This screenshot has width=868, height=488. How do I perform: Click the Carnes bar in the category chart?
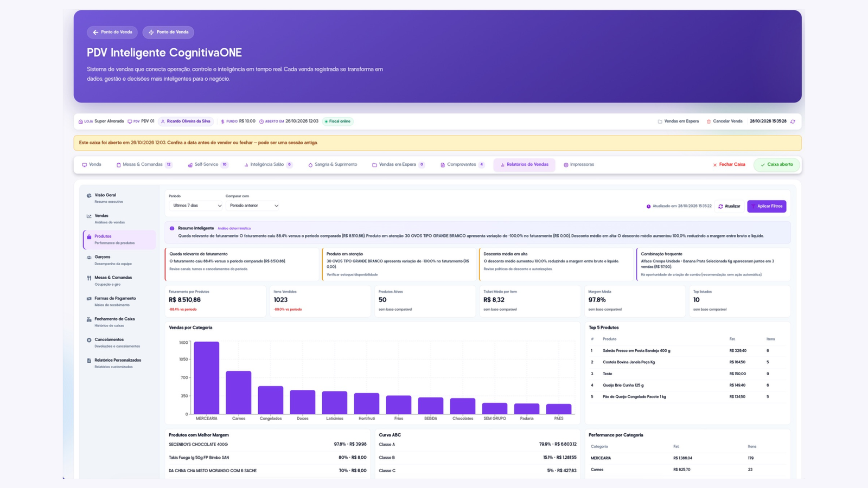[239, 393]
